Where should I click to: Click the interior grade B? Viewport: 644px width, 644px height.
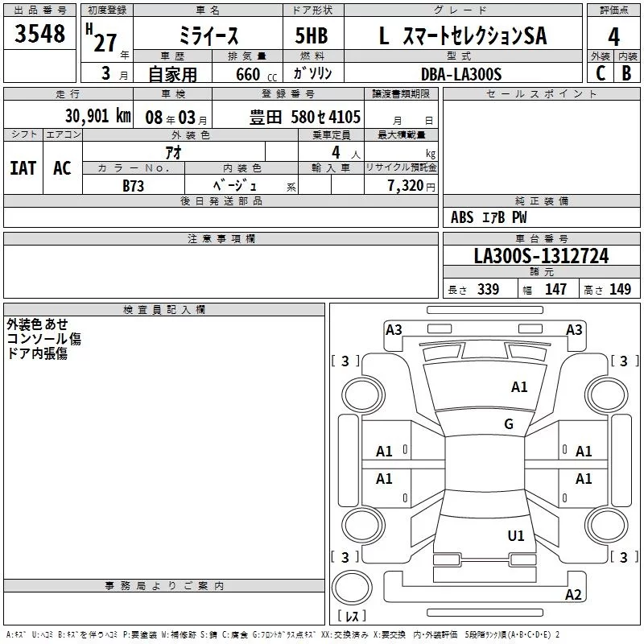626,73
